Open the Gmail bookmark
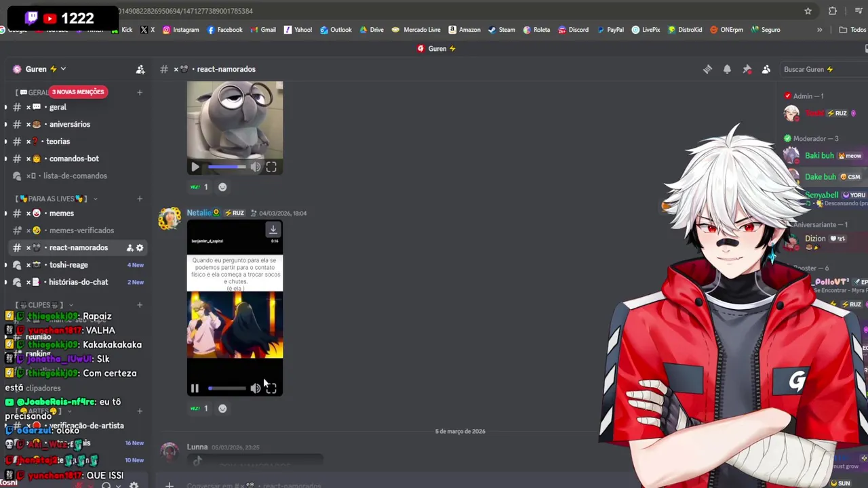The image size is (868, 488). point(263,30)
